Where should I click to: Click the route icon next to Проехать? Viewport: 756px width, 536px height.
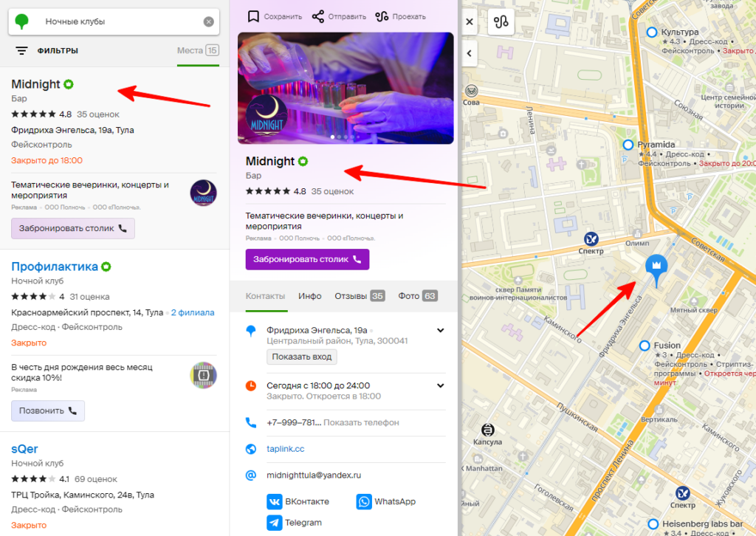(x=382, y=16)
